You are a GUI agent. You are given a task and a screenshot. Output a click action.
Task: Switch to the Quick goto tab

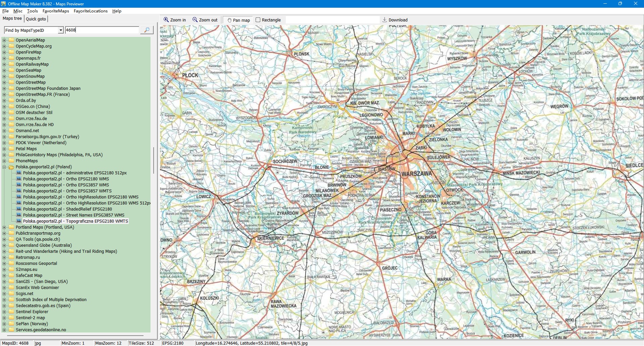pos(36,19)
